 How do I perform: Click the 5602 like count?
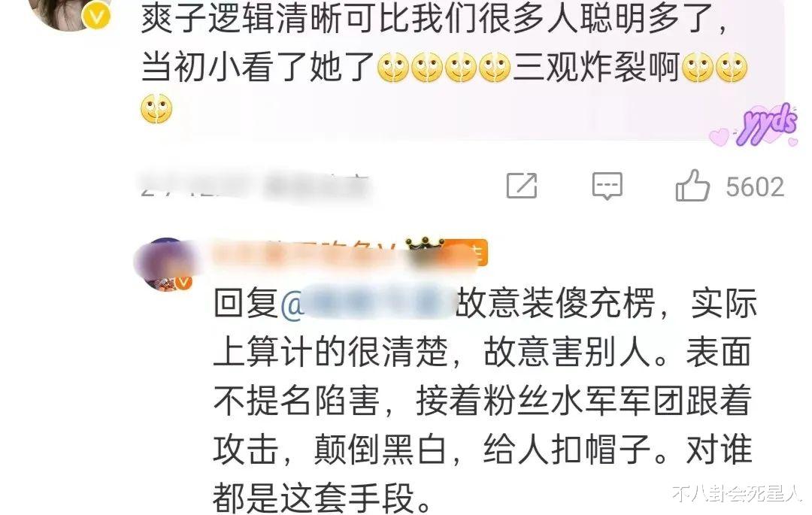755,187
